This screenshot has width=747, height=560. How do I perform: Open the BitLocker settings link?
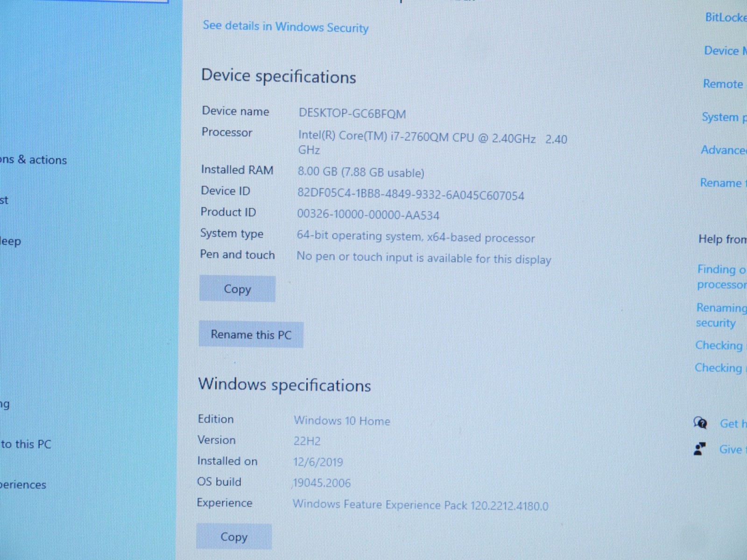point(726,18)
